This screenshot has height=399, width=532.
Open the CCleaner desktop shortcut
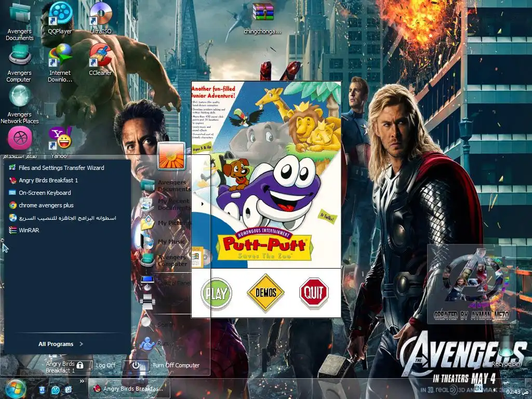pos(100,59)
